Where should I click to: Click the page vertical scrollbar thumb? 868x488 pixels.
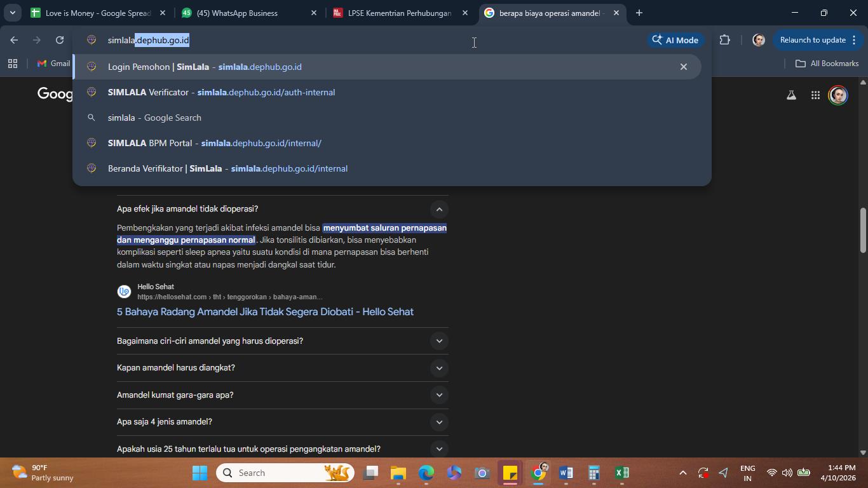tap(863, 230)
